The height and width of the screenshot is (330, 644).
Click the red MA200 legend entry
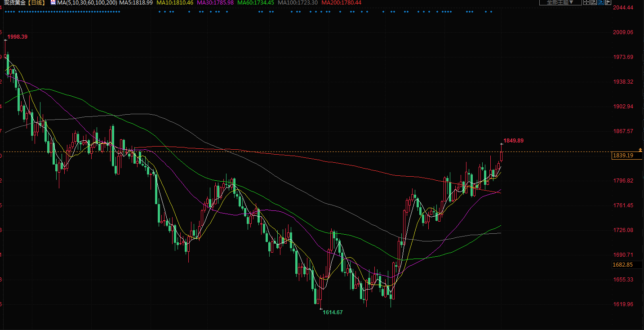[341, 3]
